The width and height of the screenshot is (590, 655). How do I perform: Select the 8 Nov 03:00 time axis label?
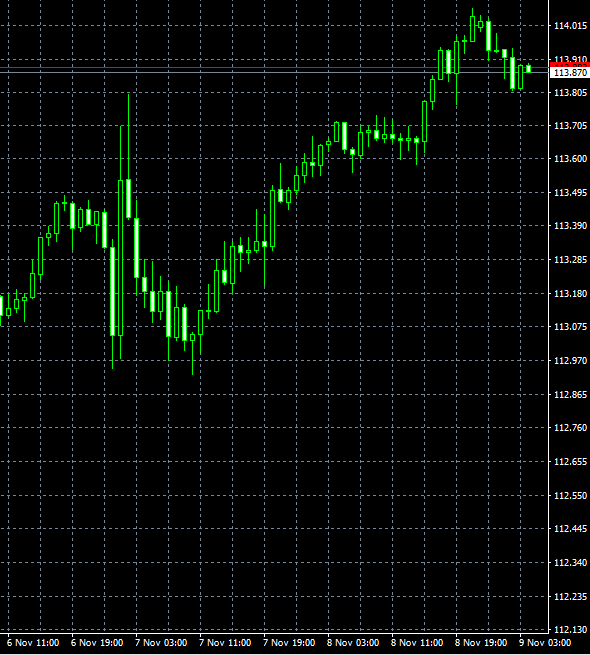click(353, 643)
